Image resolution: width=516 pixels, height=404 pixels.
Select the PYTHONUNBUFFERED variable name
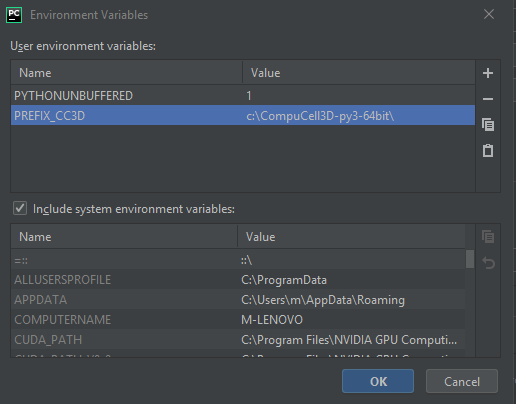tap(74, 96)
